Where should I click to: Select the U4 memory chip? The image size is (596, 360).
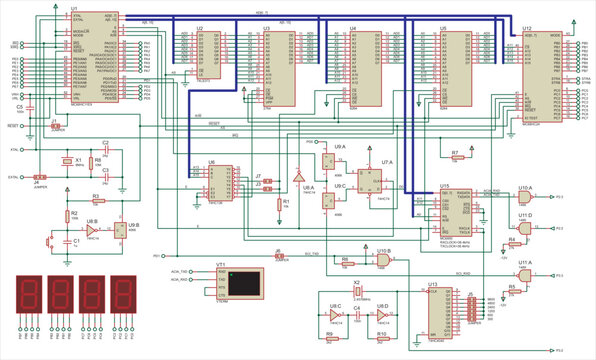[x=366, y=68]
